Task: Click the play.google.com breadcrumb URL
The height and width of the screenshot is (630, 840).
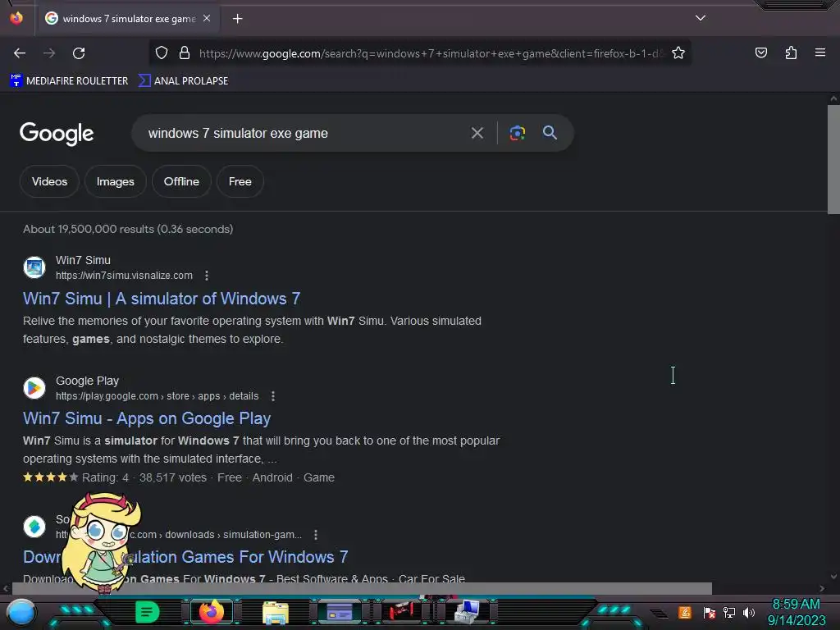Action: click(x=157, y=396)
